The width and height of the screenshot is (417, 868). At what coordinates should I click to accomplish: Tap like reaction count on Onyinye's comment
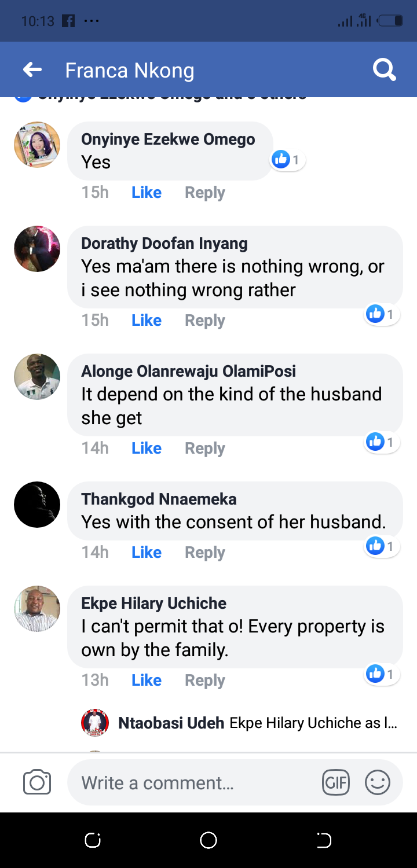tap(288, 159)
